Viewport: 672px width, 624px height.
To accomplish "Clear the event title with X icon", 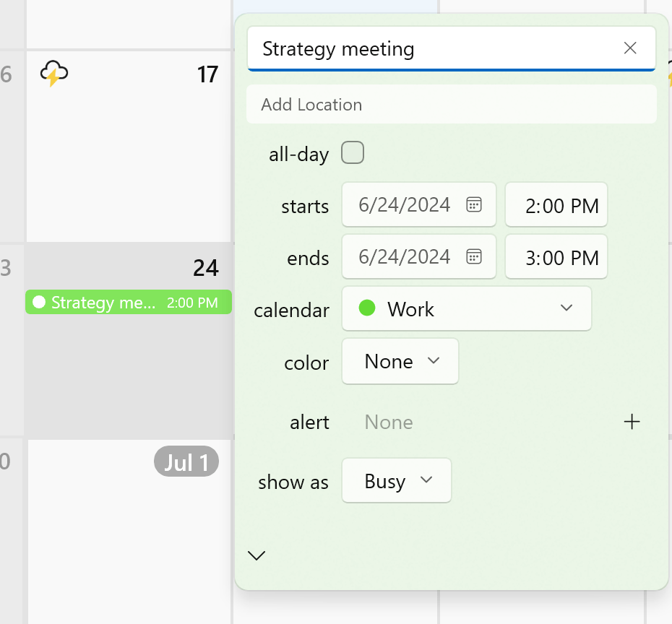I will coord(630,48).
